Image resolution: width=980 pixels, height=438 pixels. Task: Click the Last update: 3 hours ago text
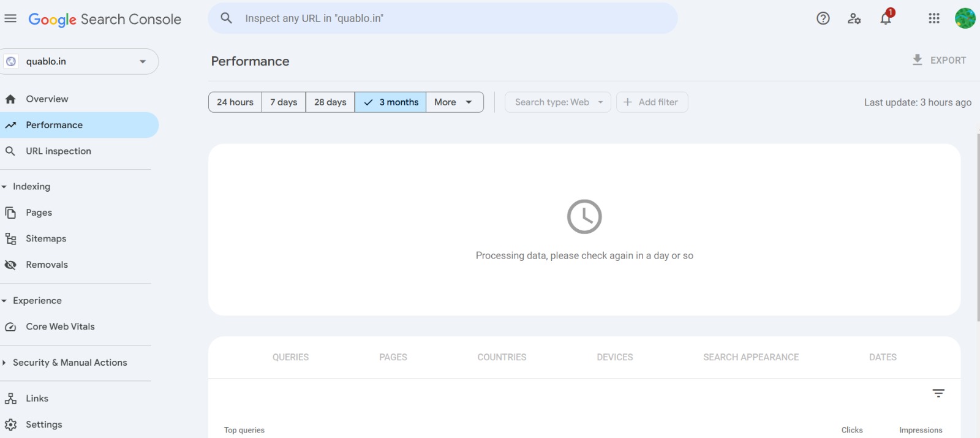[x=918, y=102]
